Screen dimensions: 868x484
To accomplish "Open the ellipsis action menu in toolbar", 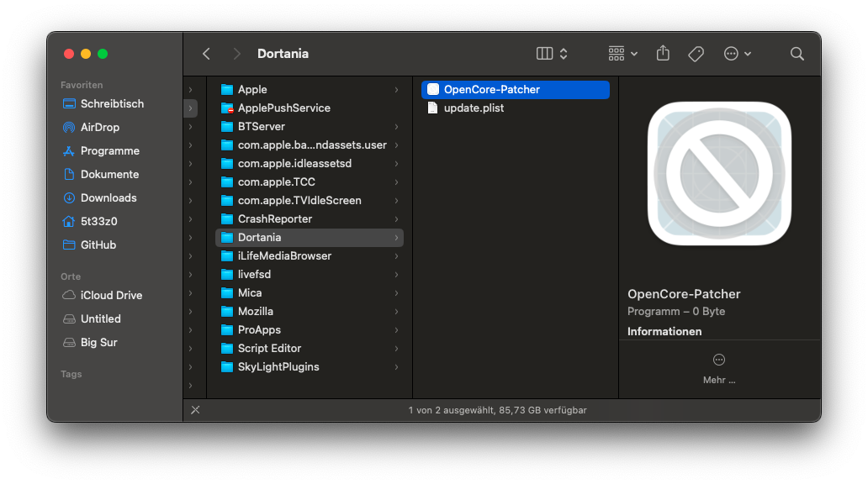I will point(738,54).
